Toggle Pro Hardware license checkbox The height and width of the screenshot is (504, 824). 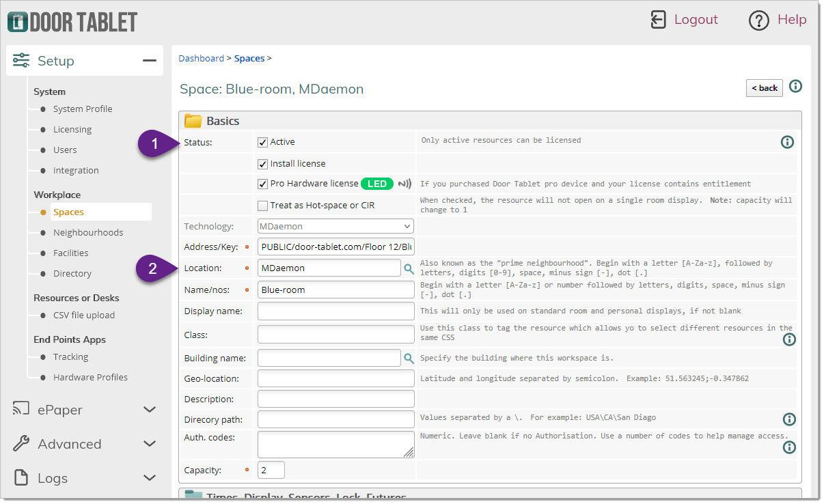point(262,184)
